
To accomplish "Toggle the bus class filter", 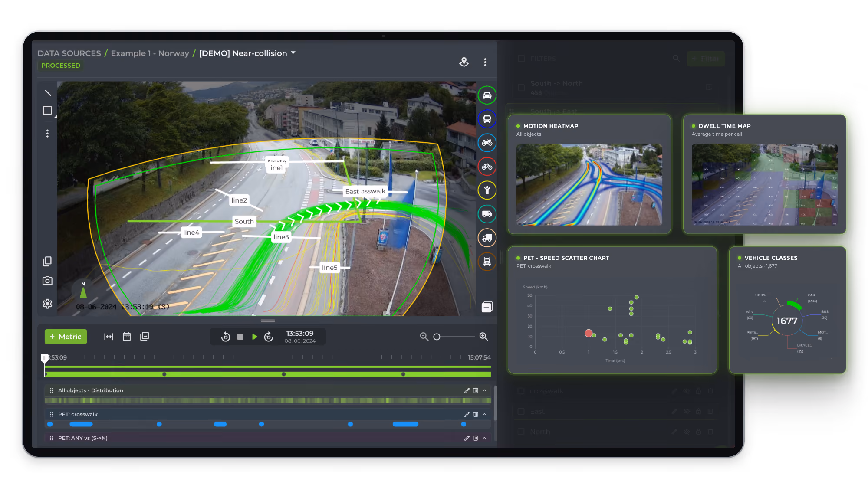I will (x=487, y=119).
